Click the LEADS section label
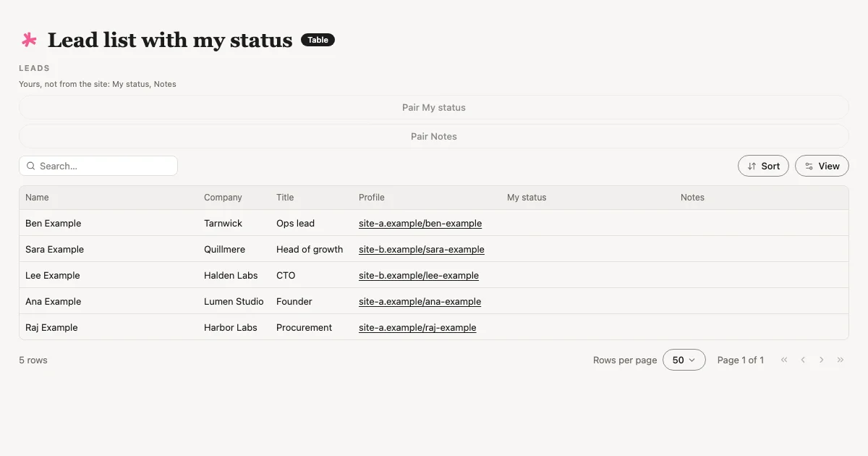This screenshot has width=868, height=456. (x=34, y=68)
